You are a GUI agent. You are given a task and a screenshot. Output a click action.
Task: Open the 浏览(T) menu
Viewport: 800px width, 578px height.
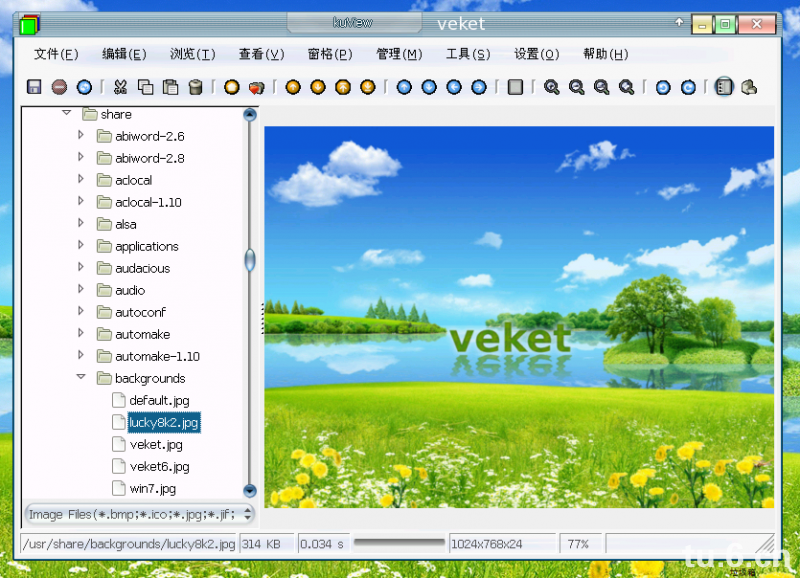pyautogui.click(x=193, y=54)
